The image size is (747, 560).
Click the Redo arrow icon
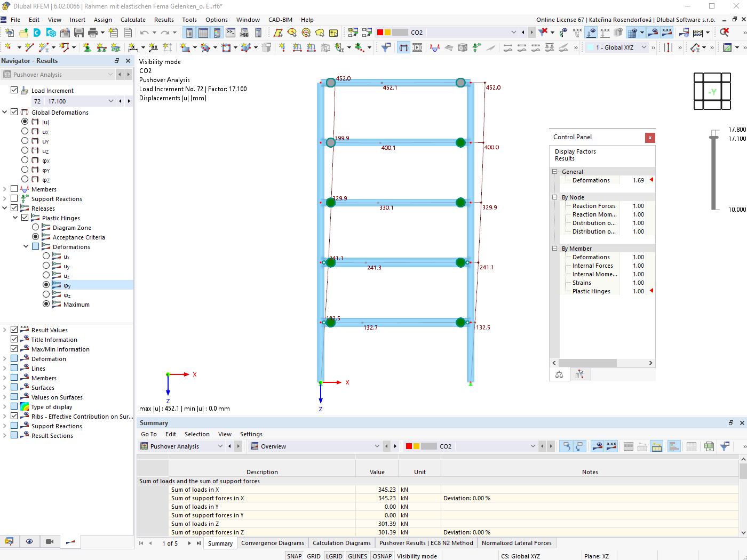click(165, 33)
